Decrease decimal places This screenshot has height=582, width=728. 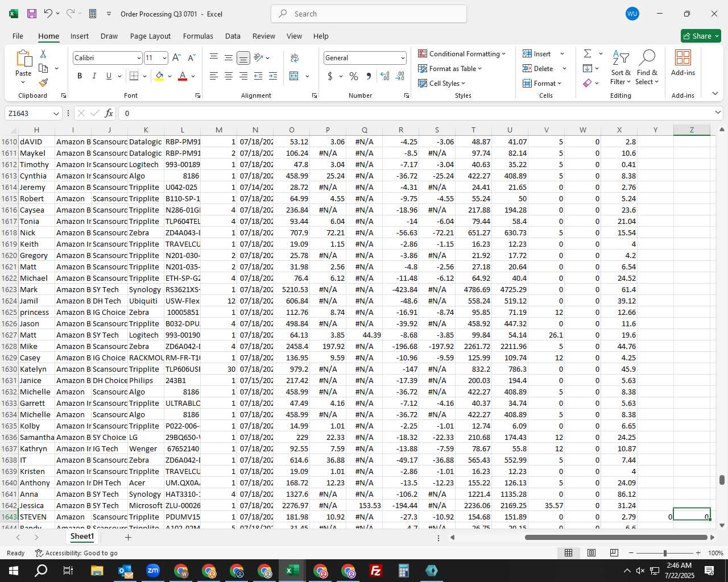click(x=400, y=76)
